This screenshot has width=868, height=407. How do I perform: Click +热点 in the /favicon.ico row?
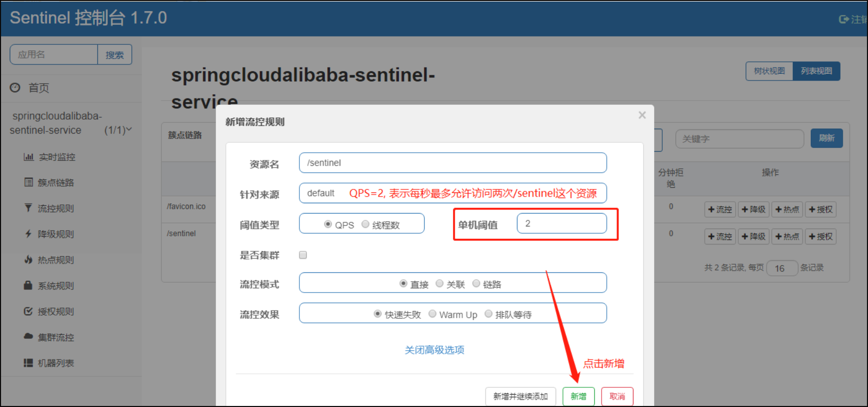pyautogui.click(x=787, y=209)
